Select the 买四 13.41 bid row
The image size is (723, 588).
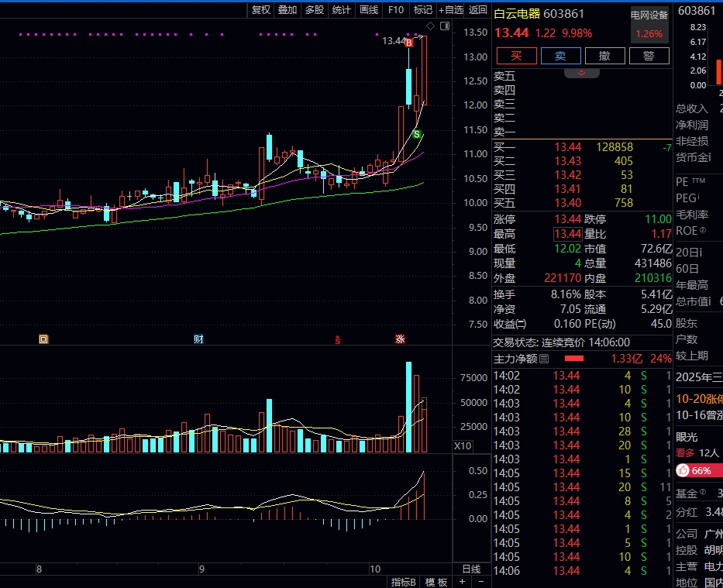click(583, 189)
